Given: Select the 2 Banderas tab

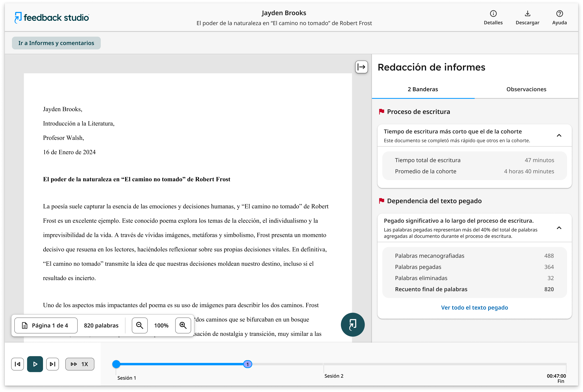Looking at the screenshot, I should [x=423, y=89].
